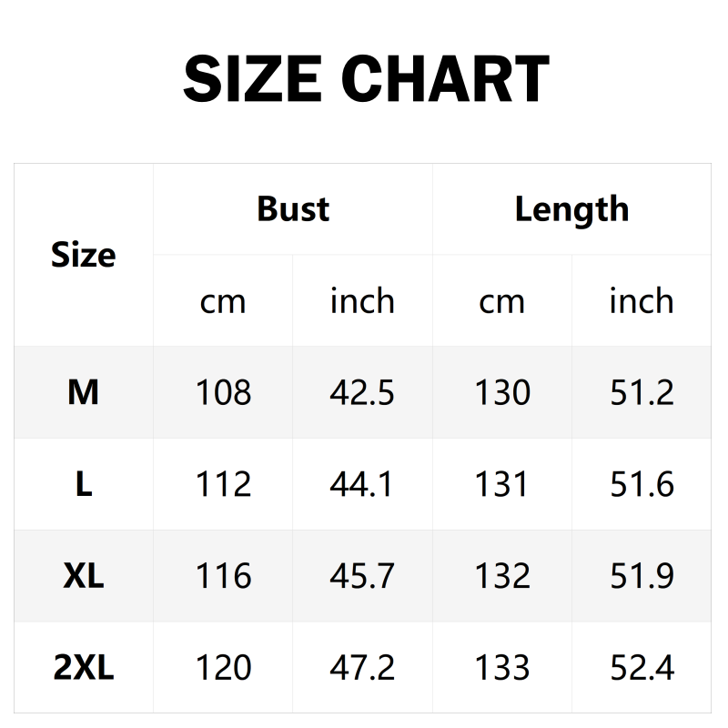Screen dimensions: 728x728
Task: Click the 42.5 bust inch value
Action: click(x=362, y=392)
